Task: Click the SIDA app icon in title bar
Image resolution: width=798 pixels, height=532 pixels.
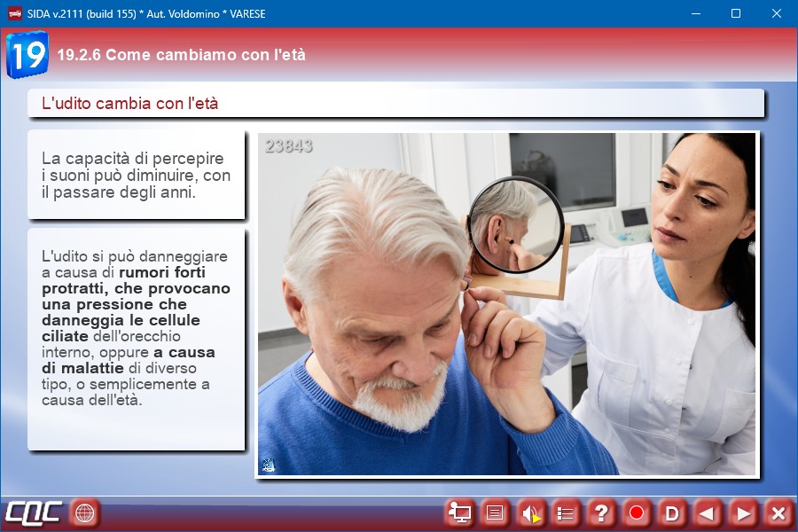Action: [x=14, y=13]
